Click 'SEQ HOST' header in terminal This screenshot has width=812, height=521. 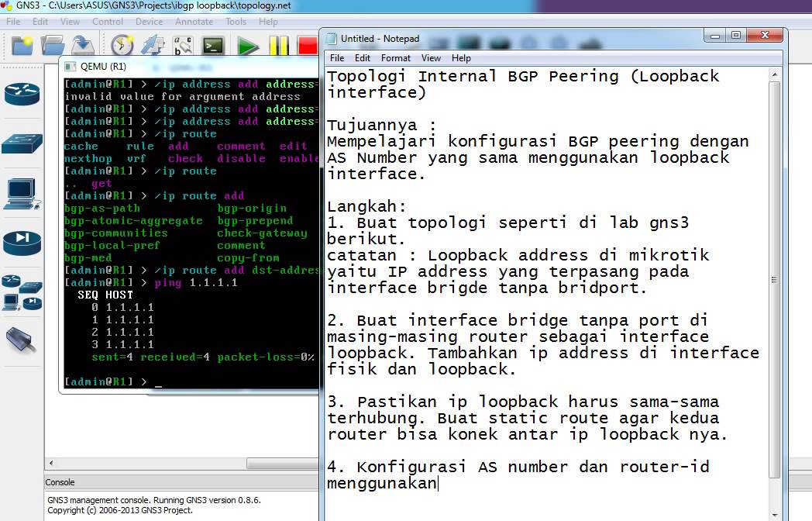[105, 295]
